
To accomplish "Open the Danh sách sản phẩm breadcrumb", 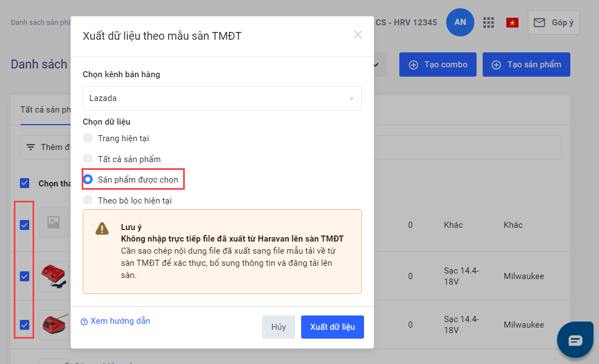I will click(40, 23).
